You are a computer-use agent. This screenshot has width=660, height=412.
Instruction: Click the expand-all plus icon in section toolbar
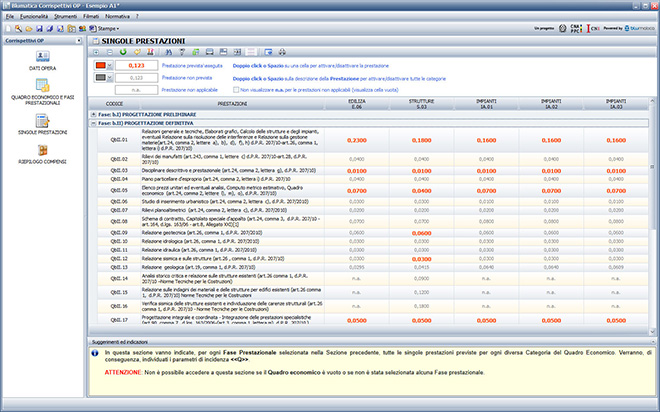tap(96, 51)
